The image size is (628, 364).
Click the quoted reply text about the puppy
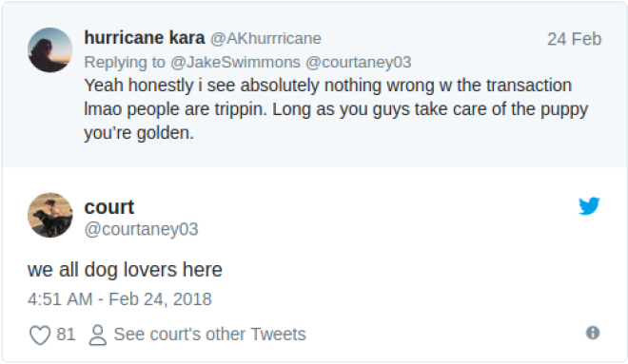336,109
